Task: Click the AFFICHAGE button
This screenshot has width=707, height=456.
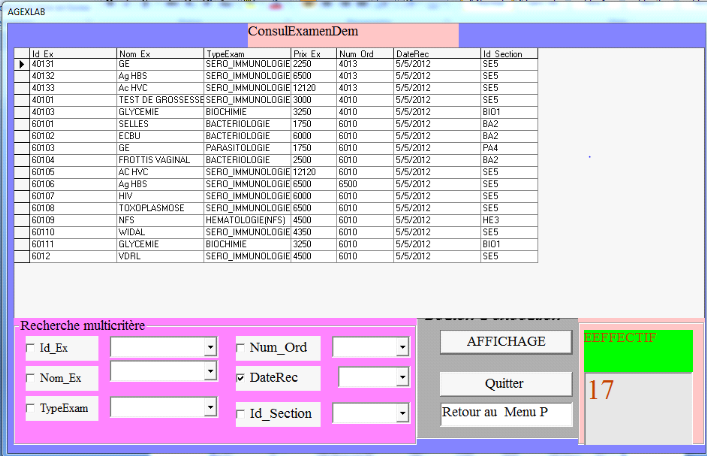Action: point(506,342)
